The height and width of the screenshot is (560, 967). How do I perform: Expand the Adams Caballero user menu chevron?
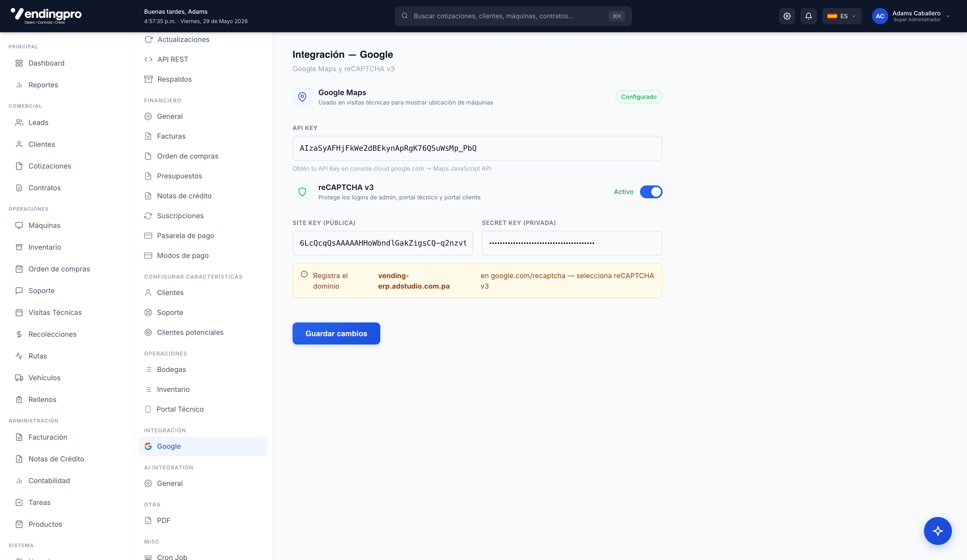(x=948, y=16)
